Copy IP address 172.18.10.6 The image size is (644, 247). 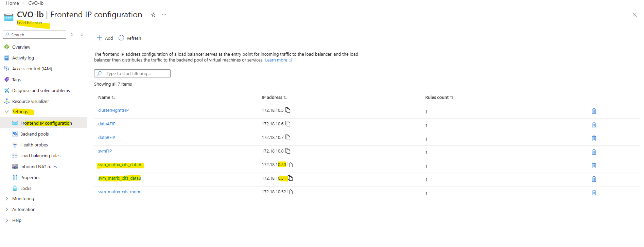pos(288,124)
